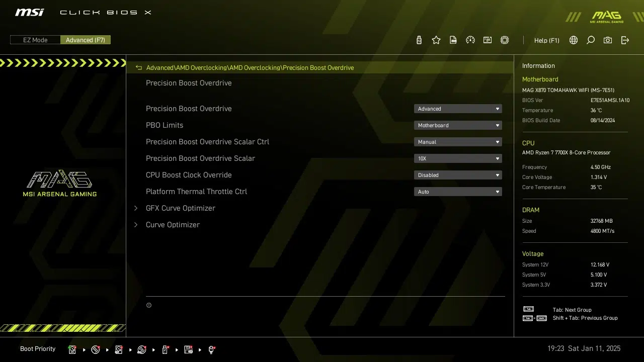Click the Boot Priority label

point(38,349)
